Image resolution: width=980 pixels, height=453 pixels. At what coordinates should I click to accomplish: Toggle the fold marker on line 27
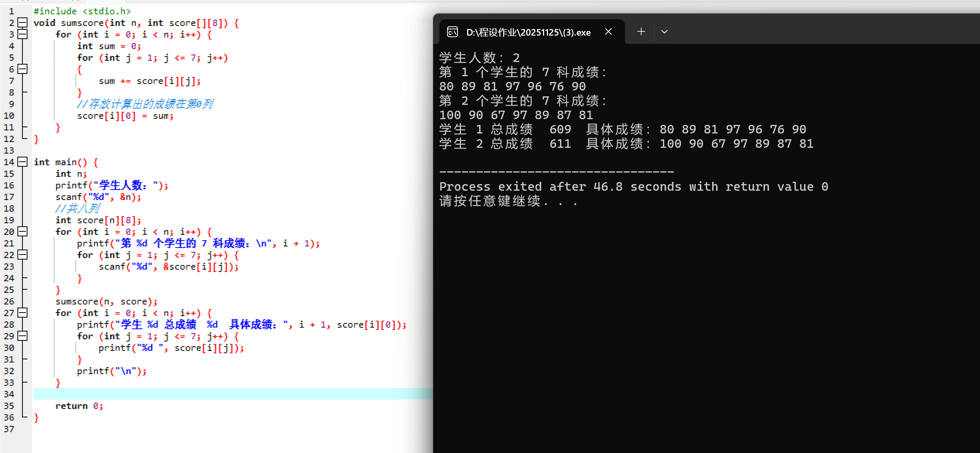pos(22,313)
